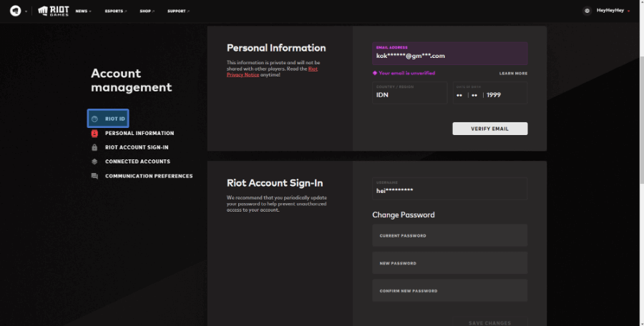Click the Username field
Screen dimensions: 644x326
coord(450,189)
